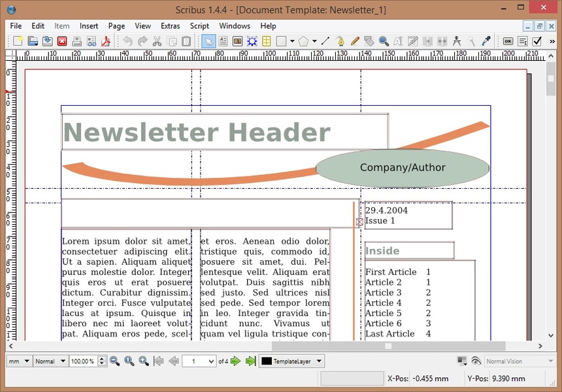Image resolution: width=562 pixels, height=392 pixels.
Task: Activate the Eye Dropper tool
Action: (x=486, y=41)
